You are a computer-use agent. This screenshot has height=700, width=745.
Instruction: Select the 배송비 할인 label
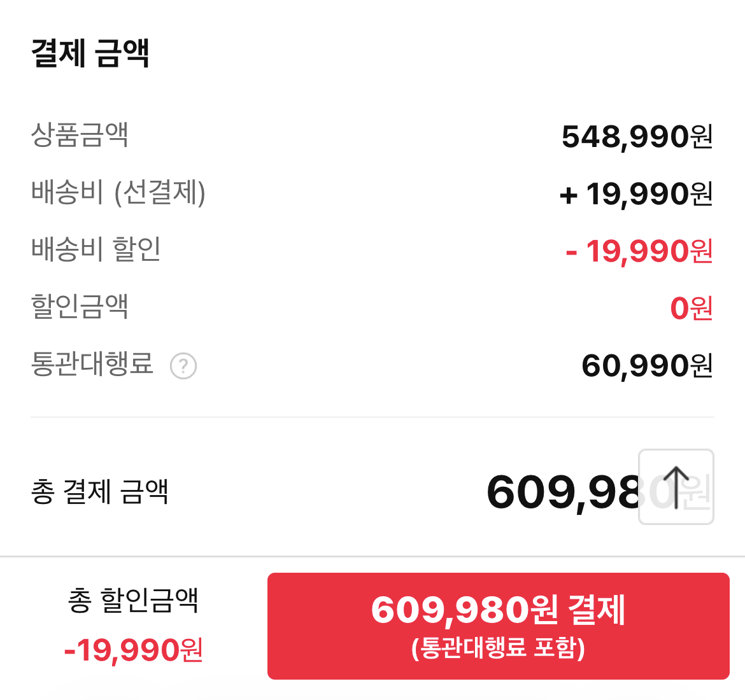pyautogui.click(x=96, y=249)
